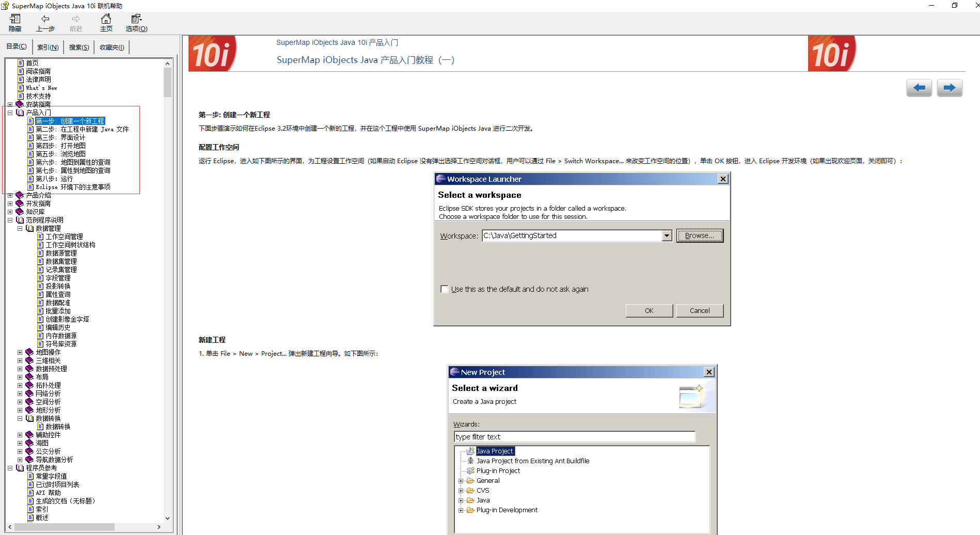Click the right 10i logo image
Image resolution: width=980 pixels, height=535 pixels.
point(832,53)
